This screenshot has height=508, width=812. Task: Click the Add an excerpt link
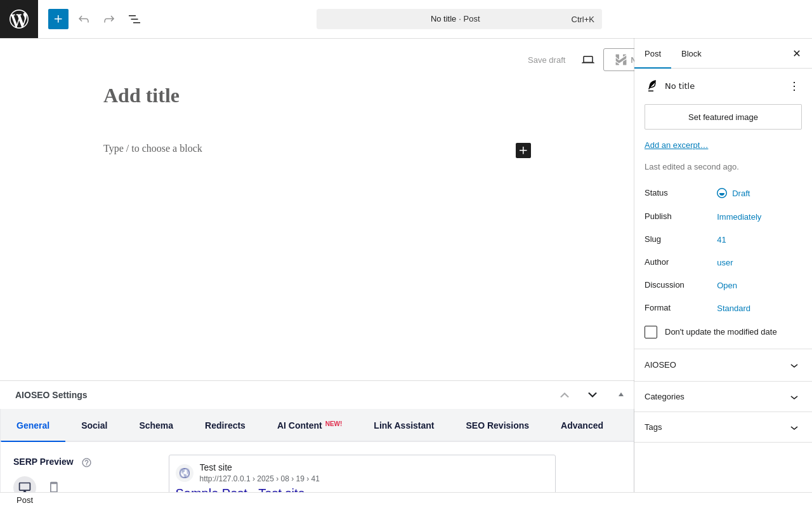[x=676, y=145]
